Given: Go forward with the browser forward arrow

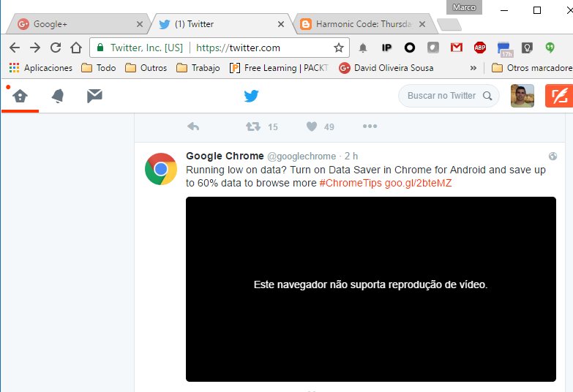Looking at the screenshot, I should pos(35,48).
